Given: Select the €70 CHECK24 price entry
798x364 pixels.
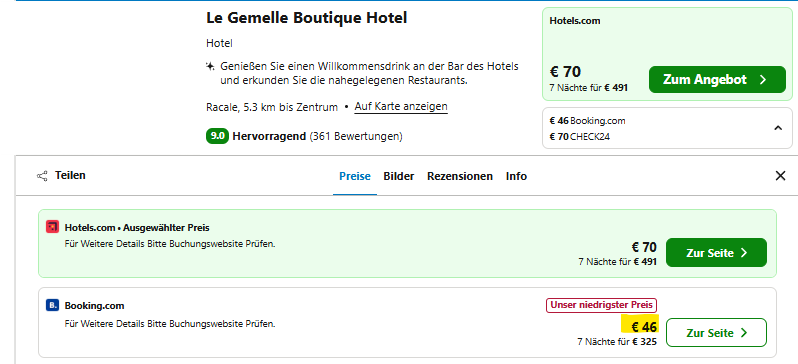Looking at the screenshot, I should tap(580, 136).
